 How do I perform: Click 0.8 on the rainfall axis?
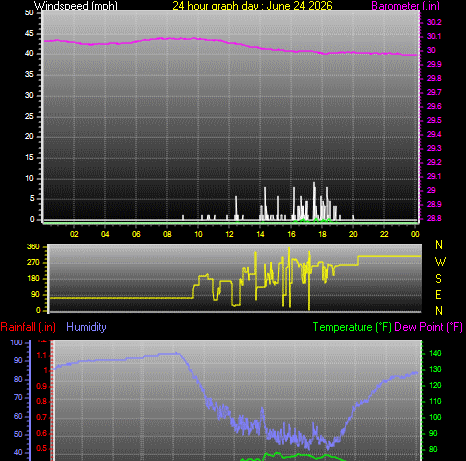click(42, 401)
